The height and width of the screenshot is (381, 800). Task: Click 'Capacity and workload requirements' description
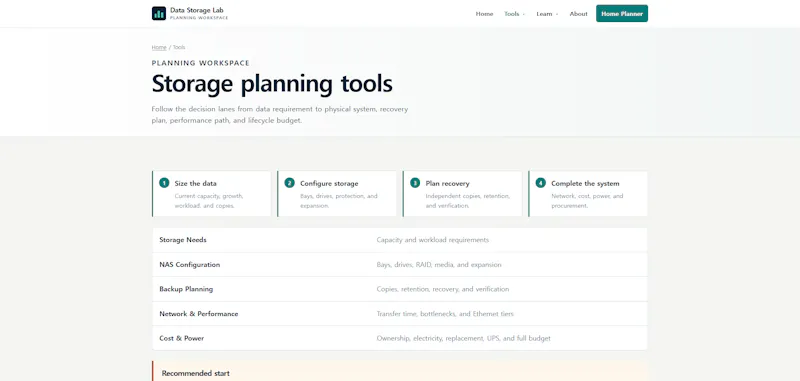(x=433, y=240)
